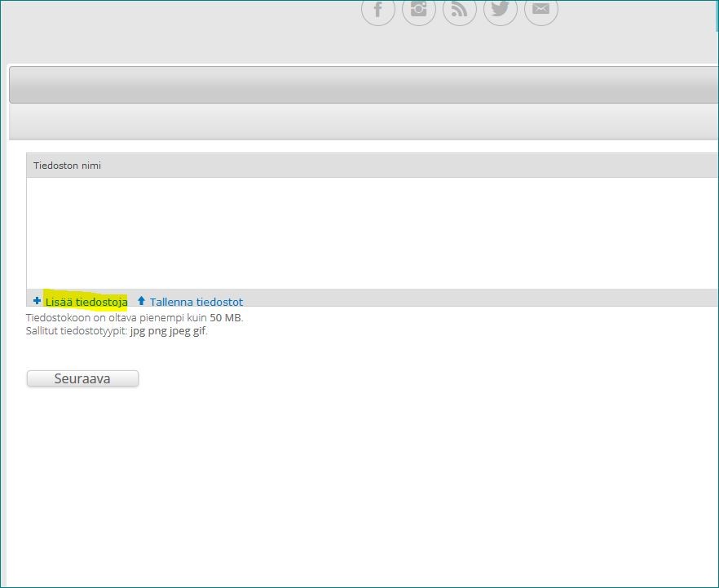Image resolution: width=719 pixels, height=588 pixels.
Task: Click the bold 50 MB size limit text
Action: click(x=226, y=318)
